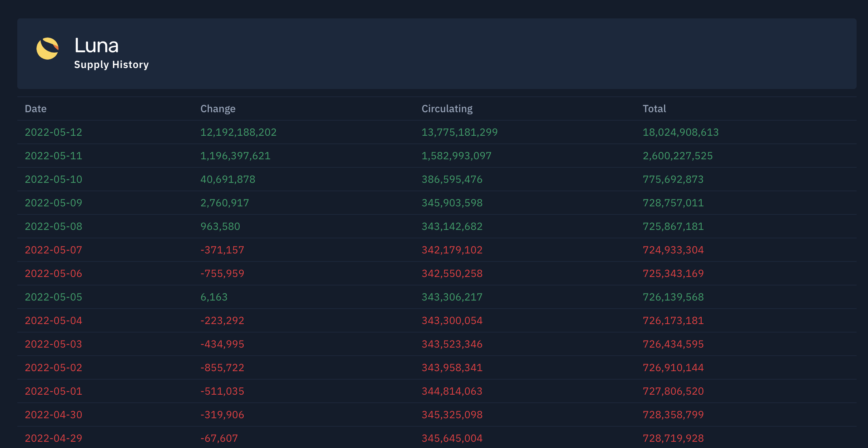Click circulating value 13,775,181,299
868x448 pixels.
[x=459, y=132]
